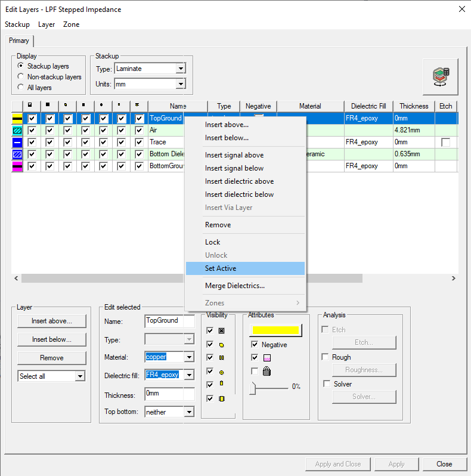Click the Remove button in Layer panel
The height and width of the screenshot is (476, 471).
(x=52, y=358)
